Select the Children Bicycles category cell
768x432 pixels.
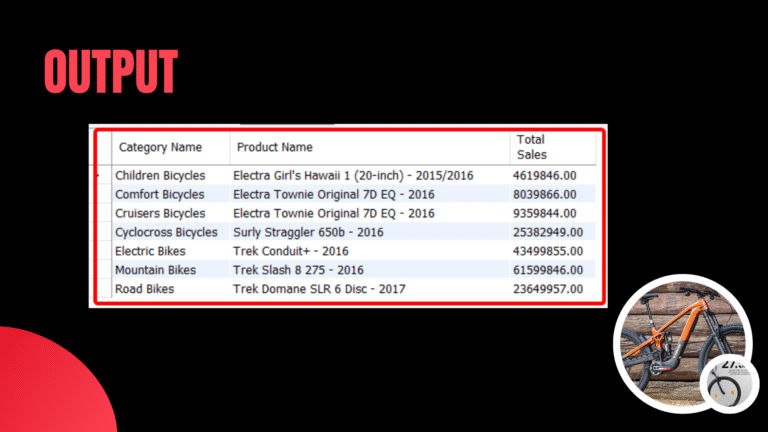[x=159, y=176]
